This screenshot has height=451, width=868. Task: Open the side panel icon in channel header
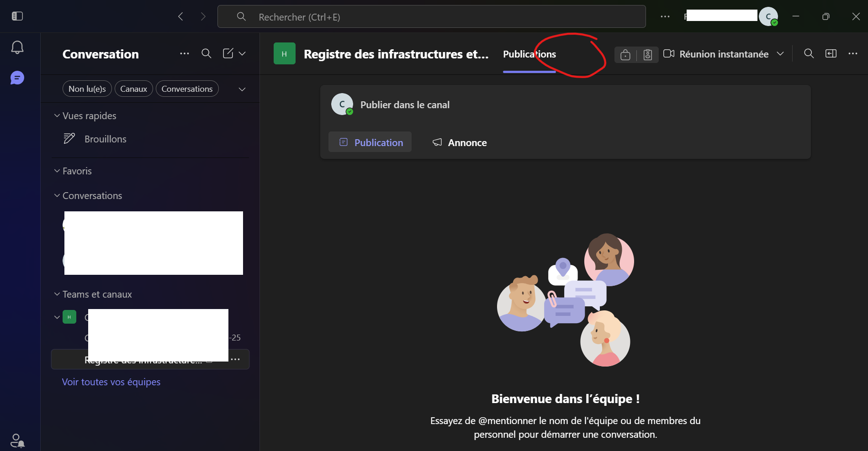(831, 54)
